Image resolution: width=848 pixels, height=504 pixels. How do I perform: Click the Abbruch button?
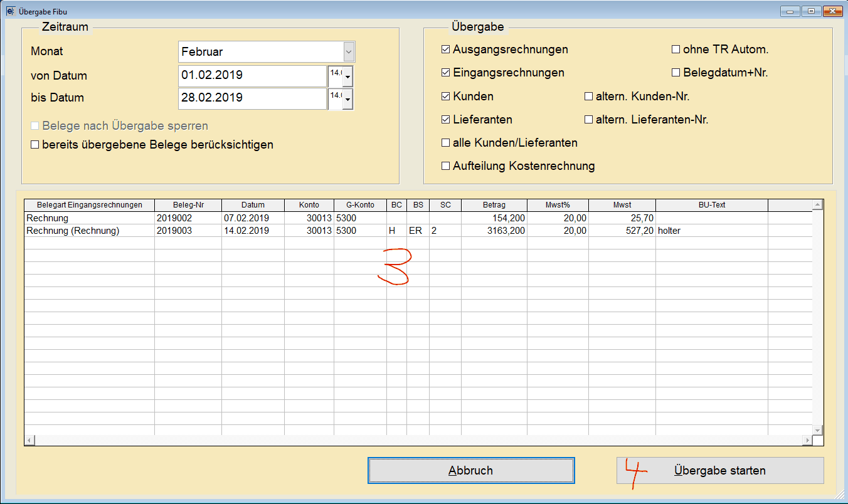click(x=471, y=471)
